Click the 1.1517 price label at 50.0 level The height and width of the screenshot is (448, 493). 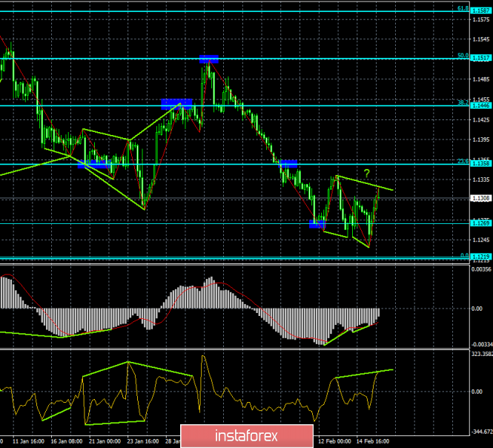pos(481,57)
